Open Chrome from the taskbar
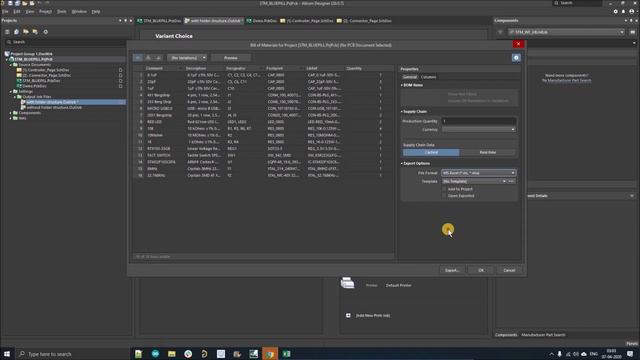 click(270, 354)
